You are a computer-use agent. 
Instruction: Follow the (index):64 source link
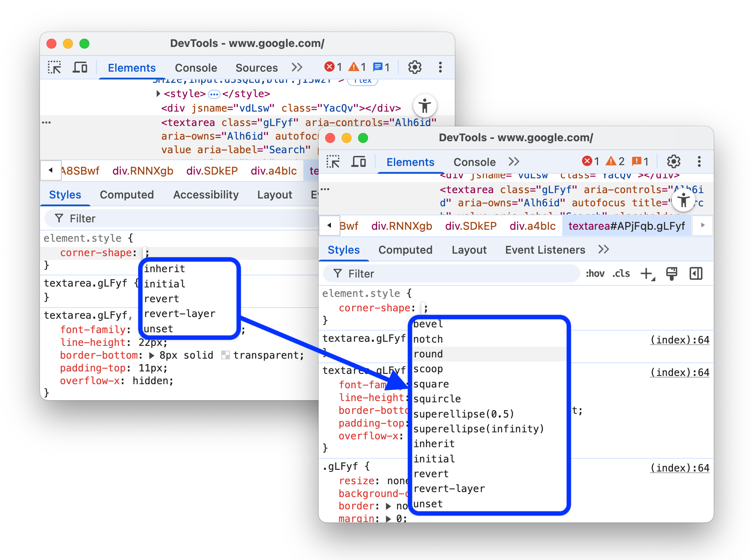(x=680, y=340)
